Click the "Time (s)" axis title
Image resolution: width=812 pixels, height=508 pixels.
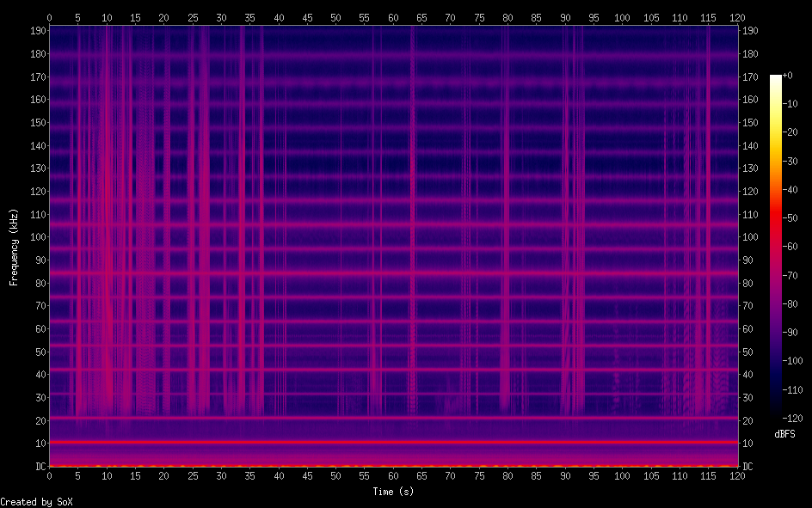tap(392, 492)
